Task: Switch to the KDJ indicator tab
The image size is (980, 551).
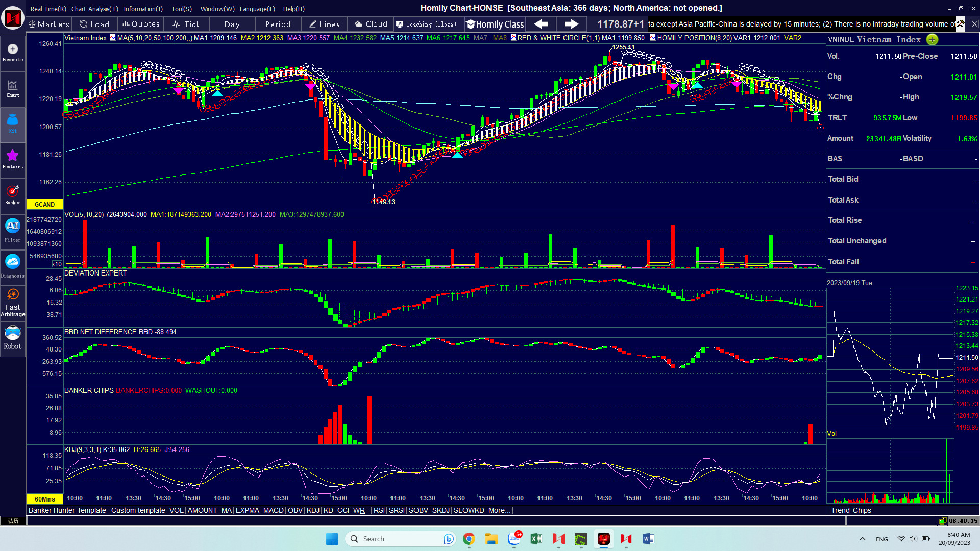Action: (x=313, y=510)
